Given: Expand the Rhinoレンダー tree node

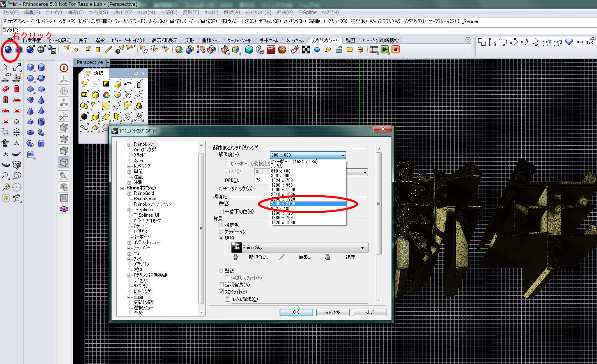Looking at the screenshot, I should [x=129, y=144].
